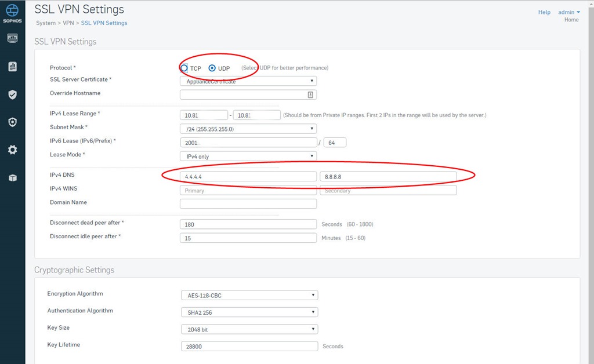
Task: Click IPv4 Lease Range start field
Action: click(204, 115)
